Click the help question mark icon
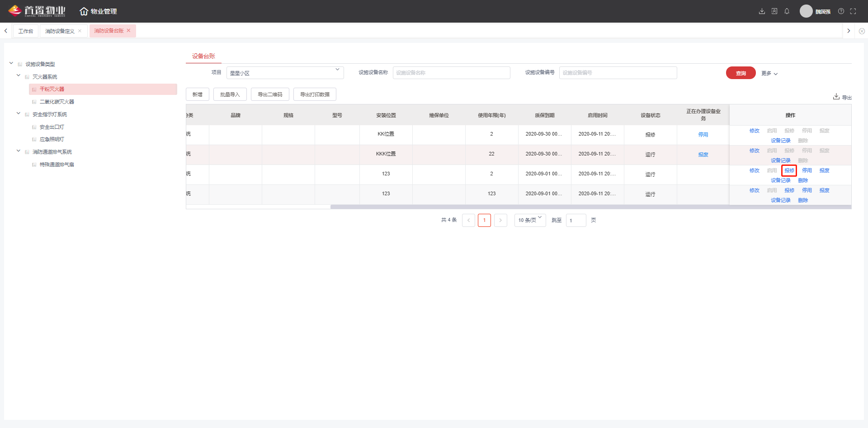Screen dimensions: 868x428 tap(841, 11)
